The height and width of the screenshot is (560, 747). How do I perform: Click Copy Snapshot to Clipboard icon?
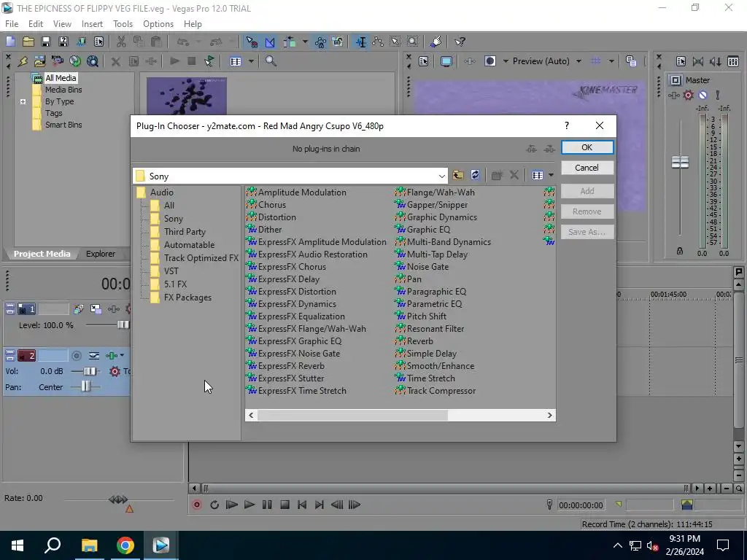631,61
